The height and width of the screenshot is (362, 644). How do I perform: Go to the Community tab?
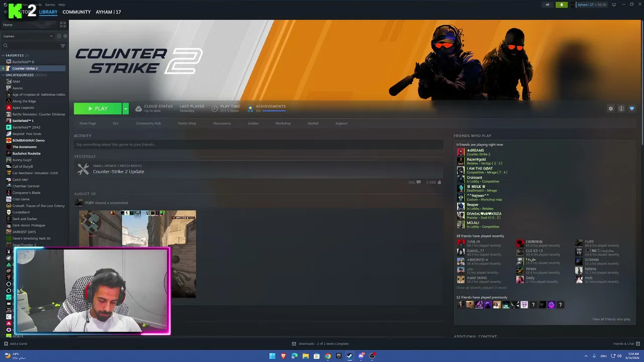[x=76, y=12]
